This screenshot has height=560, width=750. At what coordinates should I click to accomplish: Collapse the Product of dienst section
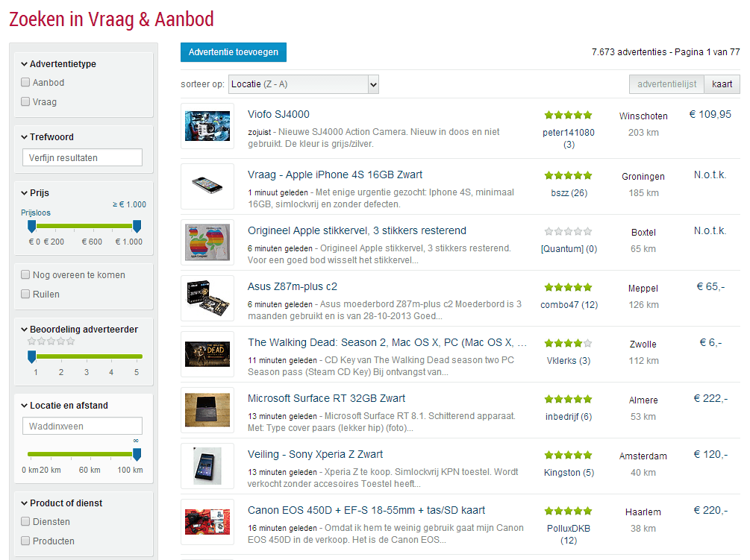point(62,503)
